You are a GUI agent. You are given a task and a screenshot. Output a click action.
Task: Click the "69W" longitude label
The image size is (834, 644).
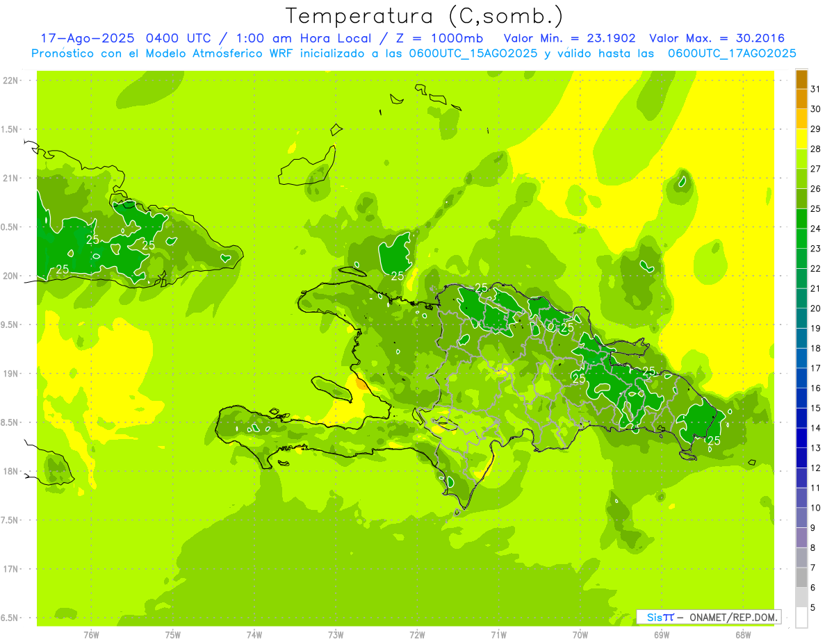(661, 634)
